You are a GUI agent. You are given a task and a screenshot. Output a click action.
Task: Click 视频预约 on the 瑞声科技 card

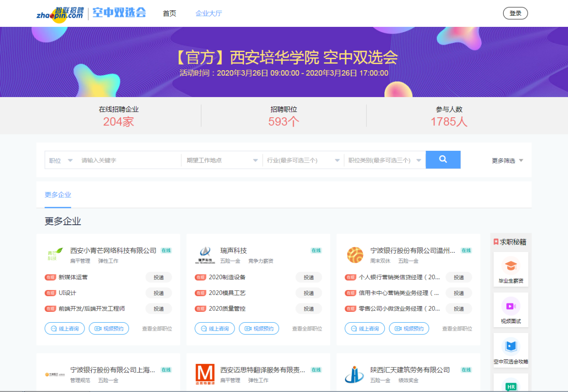click(x=259, y=328)
